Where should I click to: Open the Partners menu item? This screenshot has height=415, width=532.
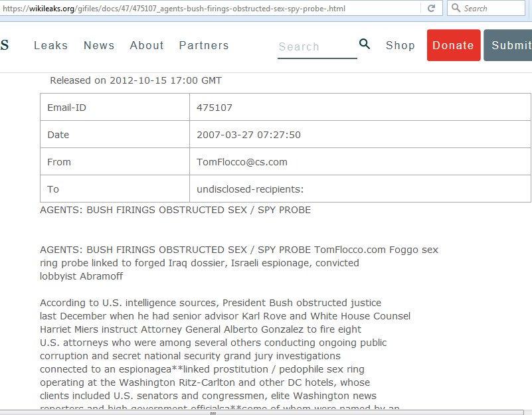click(x=204, y=45)
